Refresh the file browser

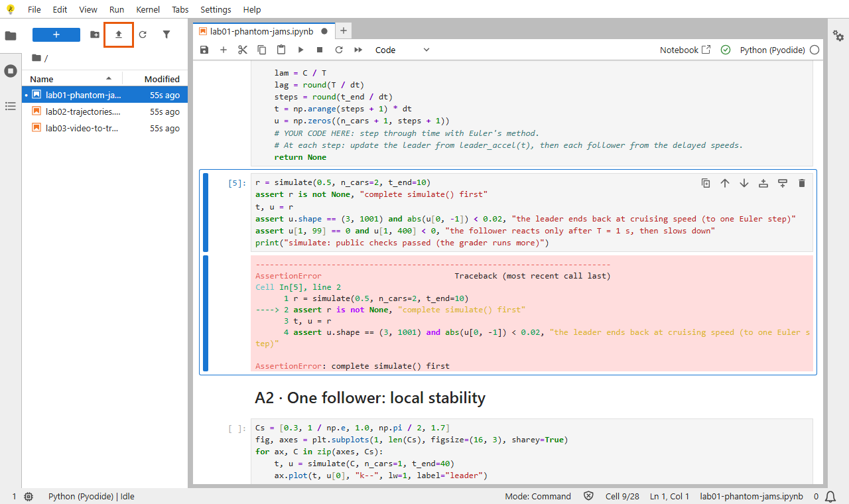pos(143,34)
